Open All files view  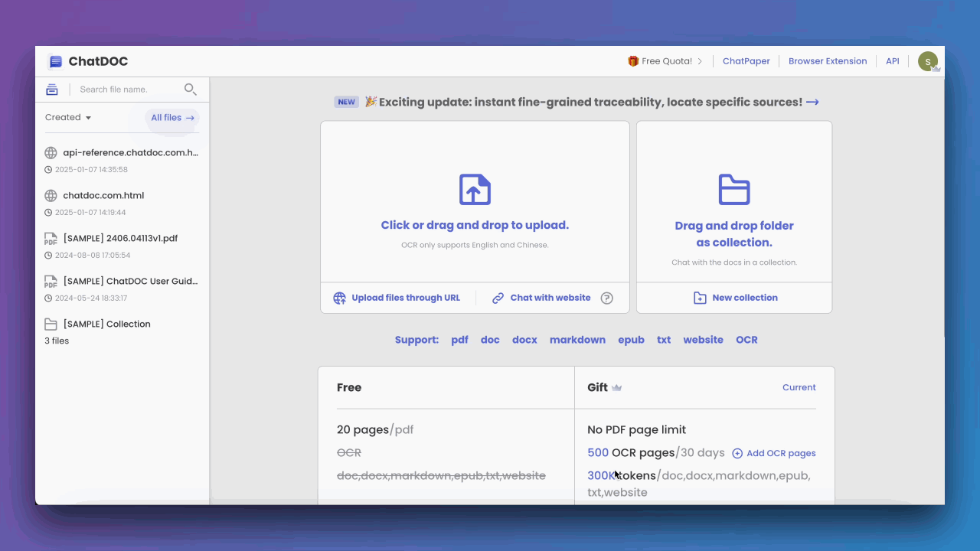click(172, 117)
